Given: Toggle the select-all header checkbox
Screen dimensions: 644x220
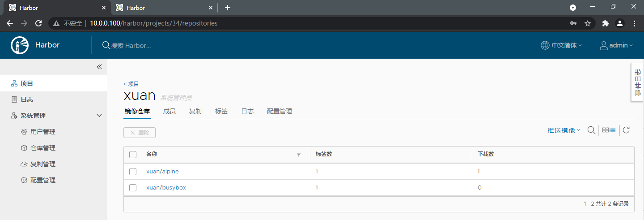Looking at the screenshot, I should (x=133, y=155).
